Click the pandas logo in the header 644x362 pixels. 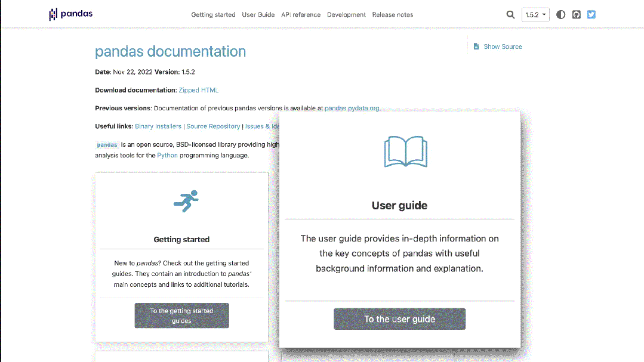(x=70, y=14)
